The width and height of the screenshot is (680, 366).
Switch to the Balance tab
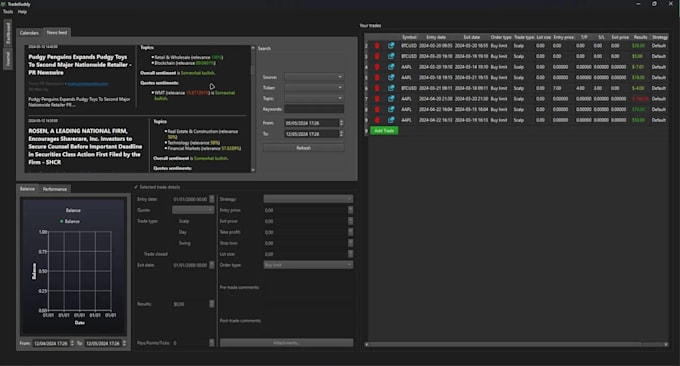coord(27,189)
